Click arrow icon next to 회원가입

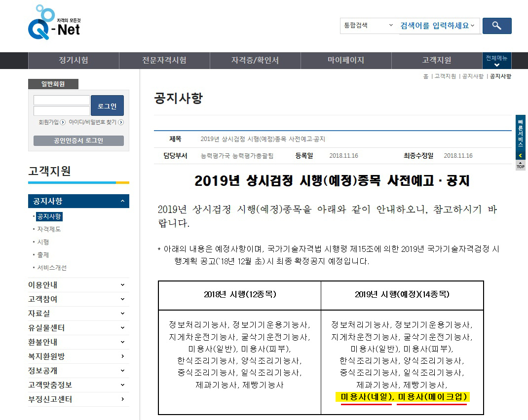pos(63,122)
